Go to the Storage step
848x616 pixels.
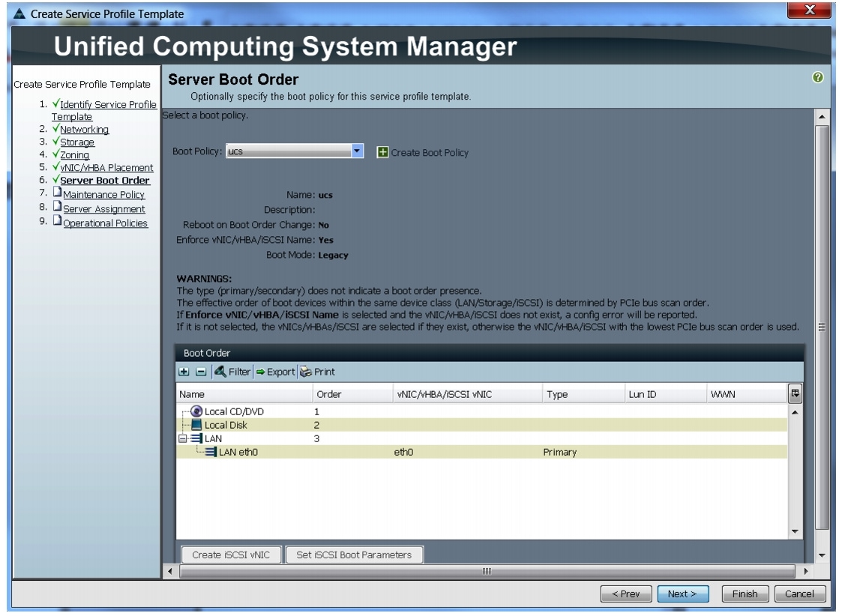pos(77,142)
